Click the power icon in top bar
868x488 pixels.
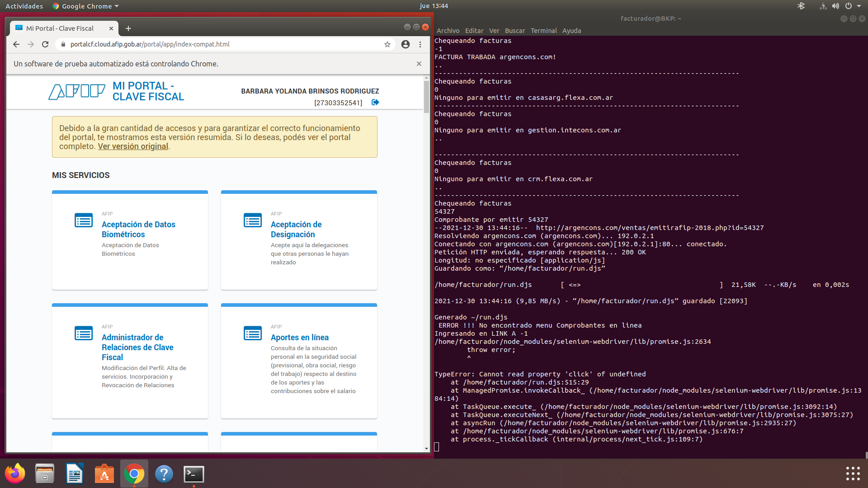849,6
